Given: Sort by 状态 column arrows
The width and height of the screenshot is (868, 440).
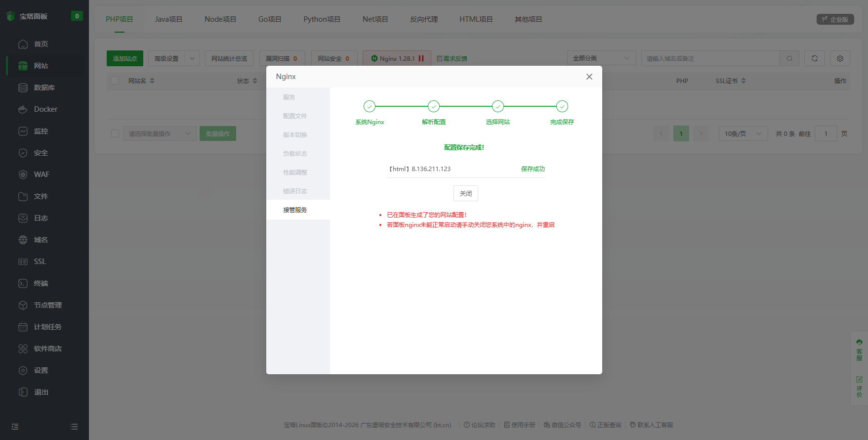Looking at the screenshot, I should [x=255, y=81].
